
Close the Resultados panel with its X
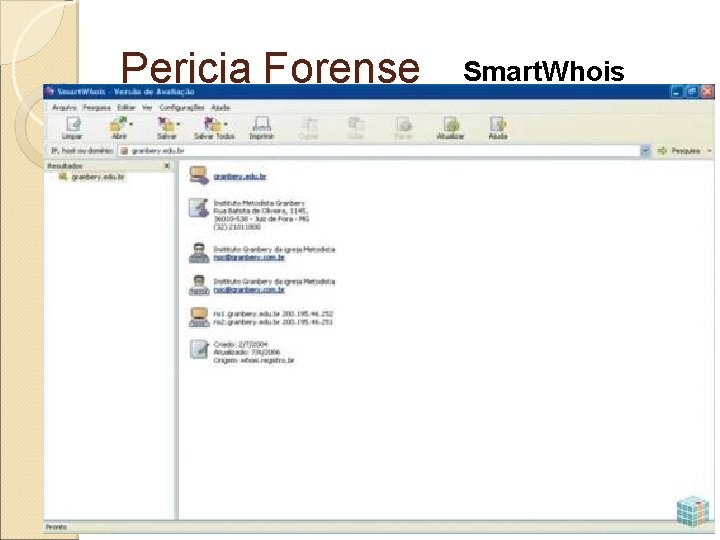[167, 166]
